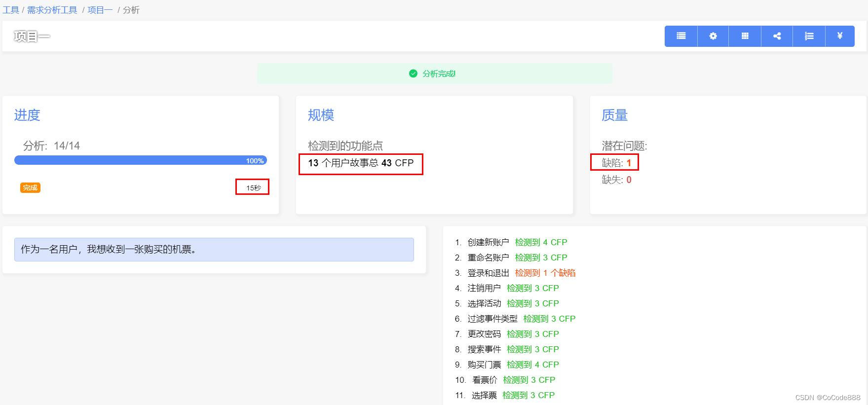Click the 分析完成 success banner

(435, 74)
